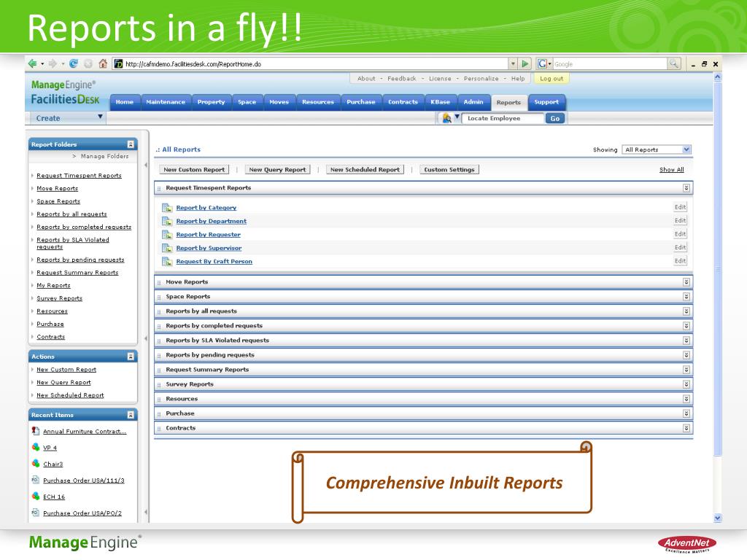Open Custom Settings

449,169
